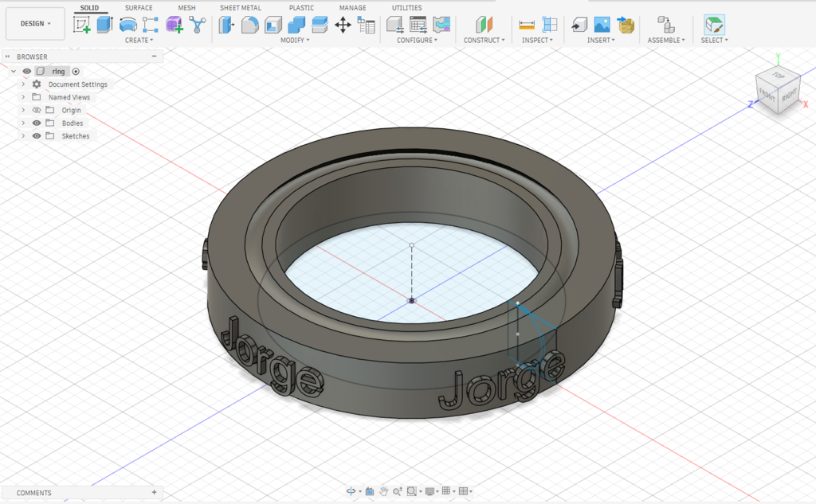Hide the Bodies folder

(x=37, y=123)
